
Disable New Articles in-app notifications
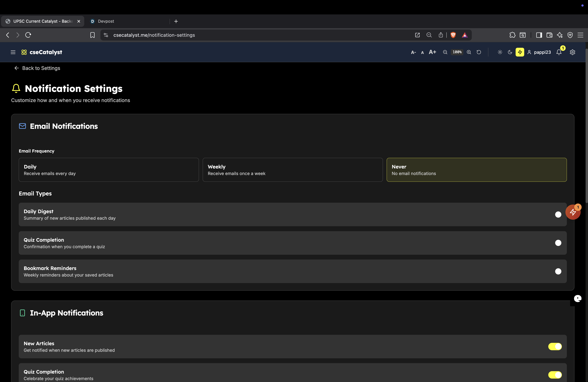[555, 346]
